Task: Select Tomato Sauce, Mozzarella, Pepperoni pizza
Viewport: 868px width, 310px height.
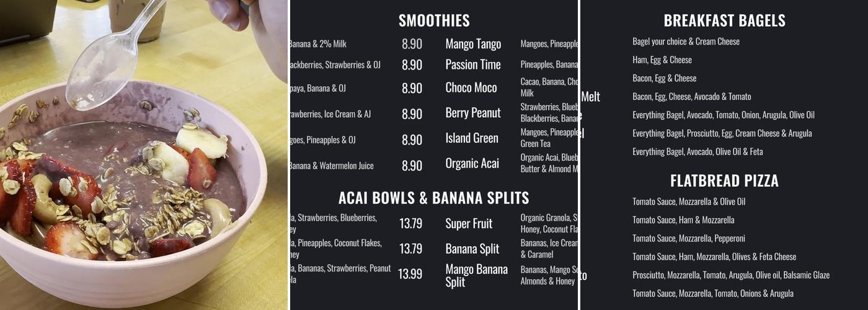Action: pyautogui.click(x=688, y=239)
